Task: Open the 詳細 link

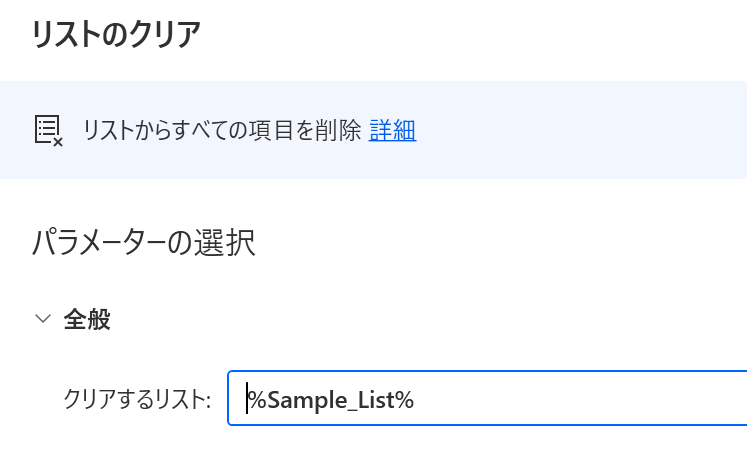Action: point(393,131)
